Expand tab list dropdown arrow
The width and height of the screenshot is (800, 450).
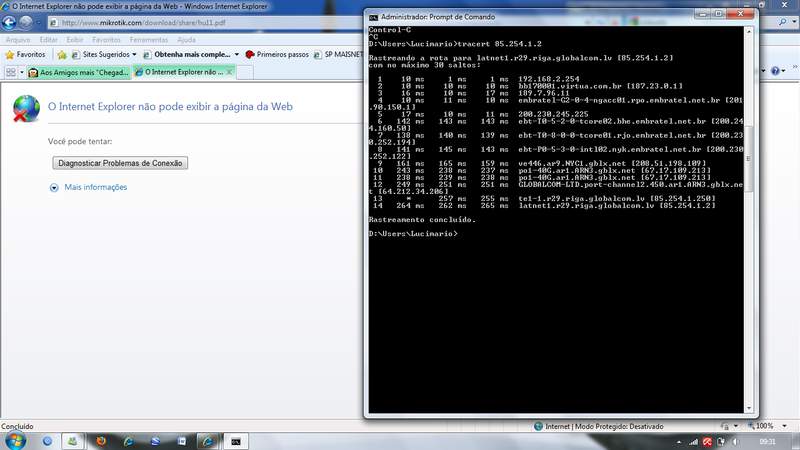coord(21,72)
